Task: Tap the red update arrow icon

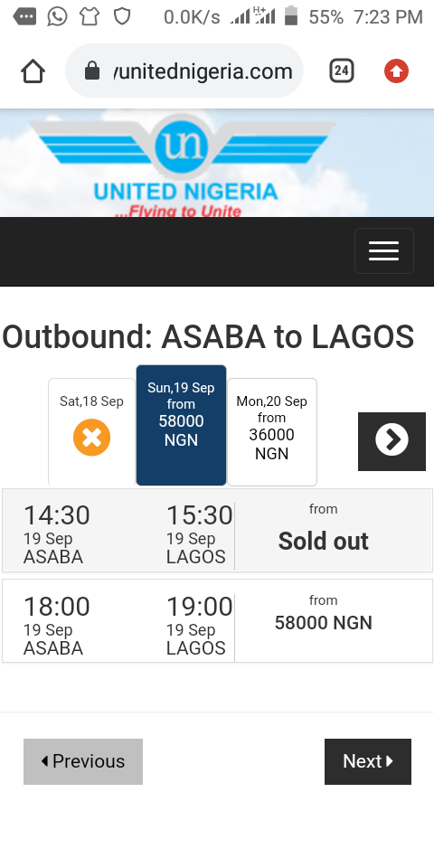Action: [x=396, y=71]
